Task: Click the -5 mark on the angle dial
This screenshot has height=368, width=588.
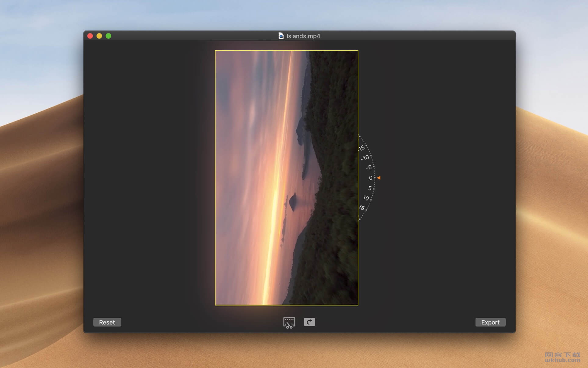Action: [x=369, y=167]
